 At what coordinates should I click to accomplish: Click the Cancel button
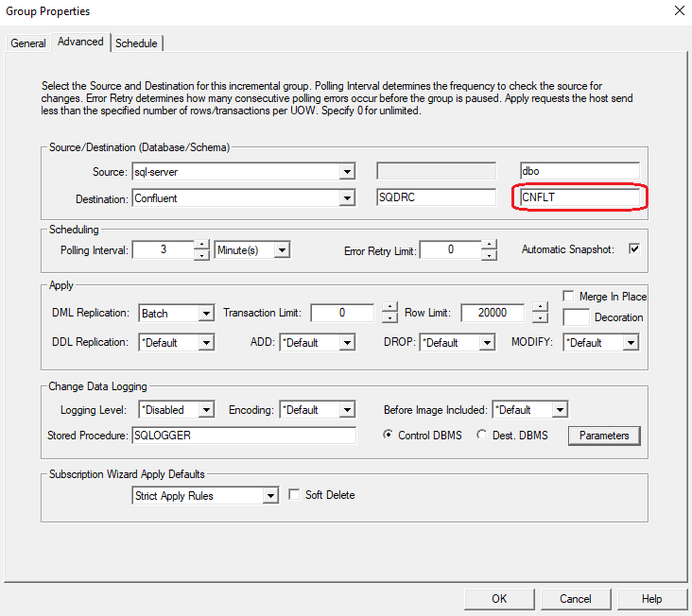(x=575, y=598)
